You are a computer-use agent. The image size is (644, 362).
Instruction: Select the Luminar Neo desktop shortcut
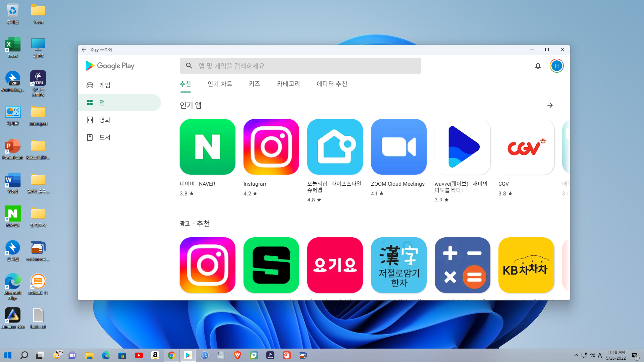coord(13,318)
